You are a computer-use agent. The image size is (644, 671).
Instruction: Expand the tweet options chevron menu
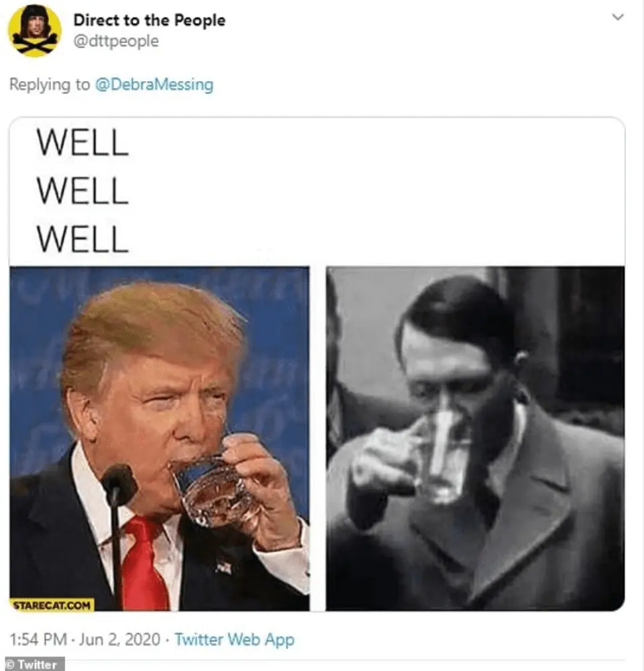coord(617,17)
